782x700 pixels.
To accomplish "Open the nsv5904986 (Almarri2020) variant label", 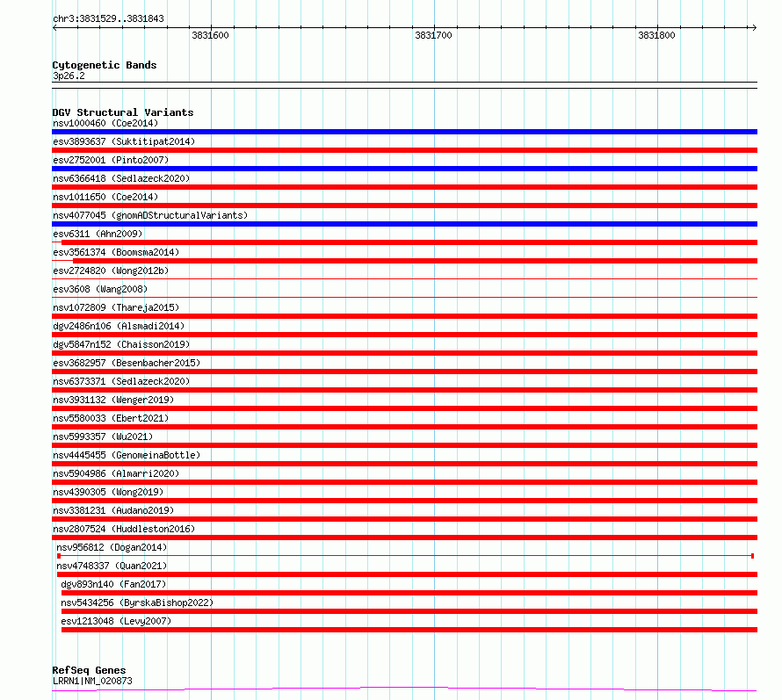I will [116, 473].
